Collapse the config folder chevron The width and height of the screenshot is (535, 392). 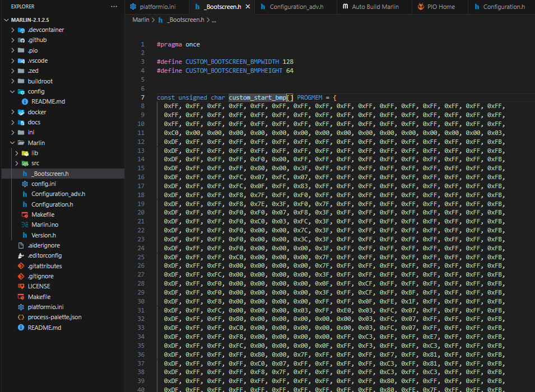point(13,91)
